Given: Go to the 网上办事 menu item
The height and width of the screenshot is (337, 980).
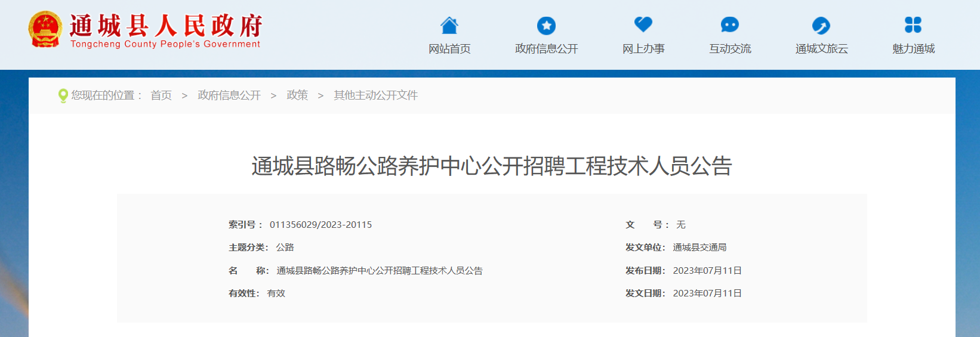Looking at the screenshot, I should 643,49.
